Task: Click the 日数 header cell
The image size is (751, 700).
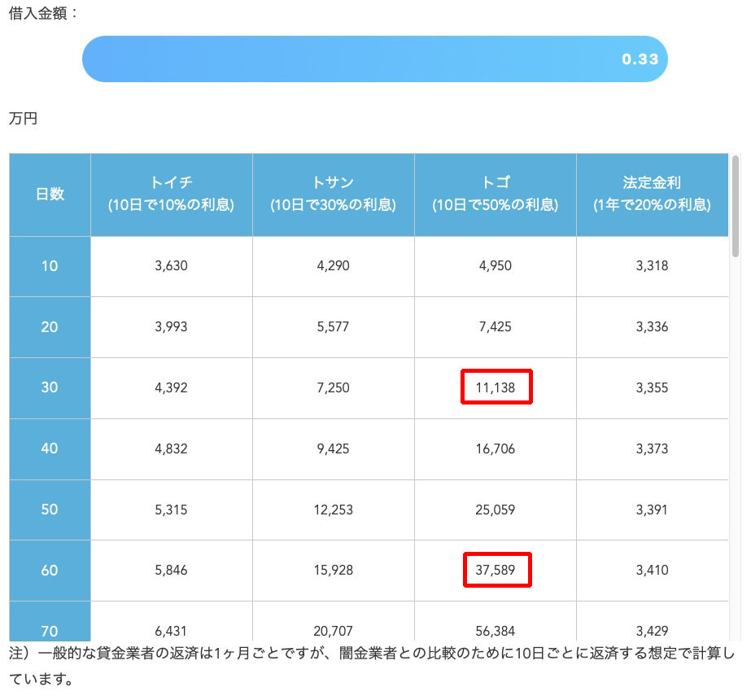Action: (49, 195)
